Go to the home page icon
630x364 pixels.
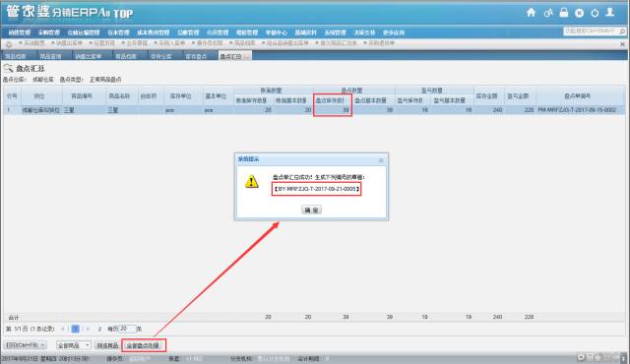(x=532, y=13)
